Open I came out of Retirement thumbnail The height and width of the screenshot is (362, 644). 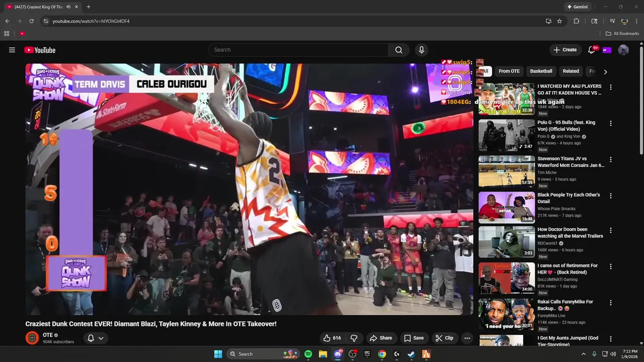click(507, 279)
